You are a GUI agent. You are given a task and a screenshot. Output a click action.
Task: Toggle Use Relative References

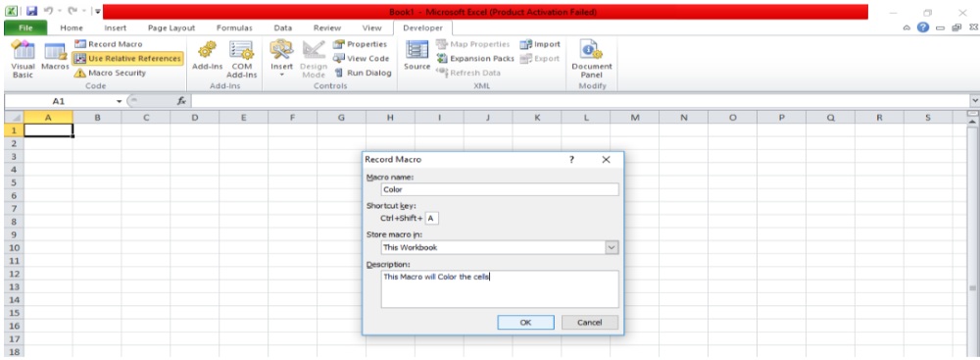(127, 58)
